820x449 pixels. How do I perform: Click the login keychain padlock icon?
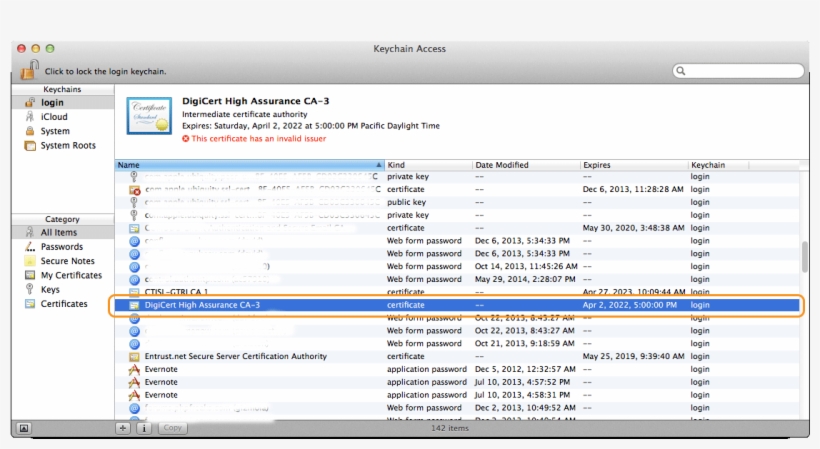coord(30,102)
